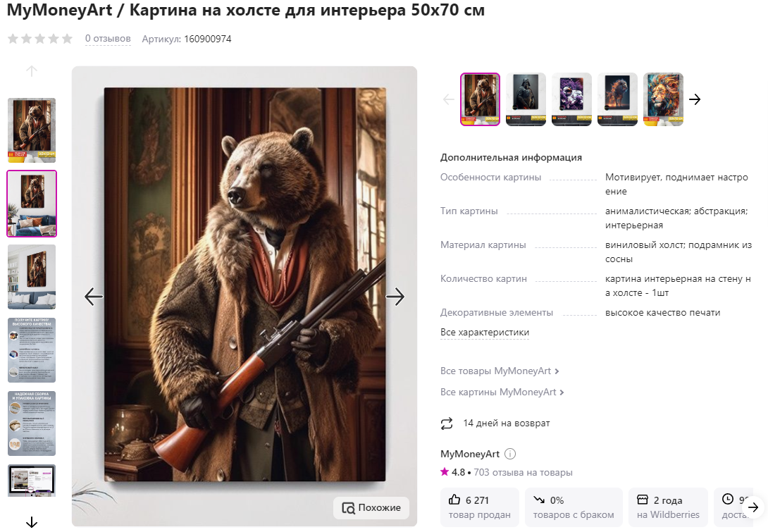Click the previous image arrow on main photo
768x532 pixels.
[94, 297]
